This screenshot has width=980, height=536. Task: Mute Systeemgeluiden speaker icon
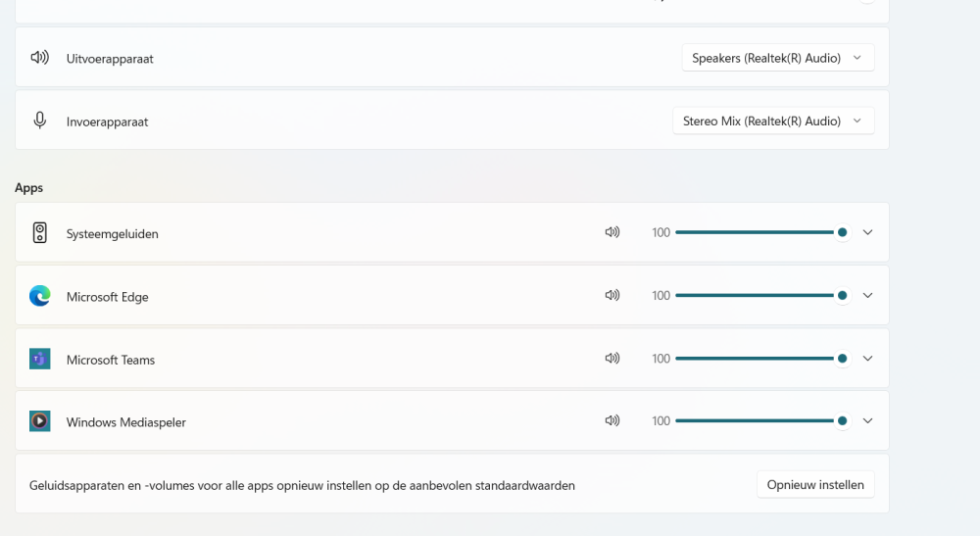[612, 232]
